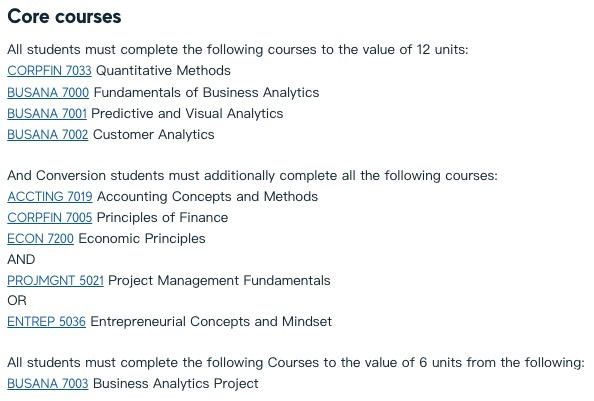Open BUSANA 7000 course link
Image resolution: width=594 pixels, height=401 pixels.
pyautogui.click(x=48, y=92)
